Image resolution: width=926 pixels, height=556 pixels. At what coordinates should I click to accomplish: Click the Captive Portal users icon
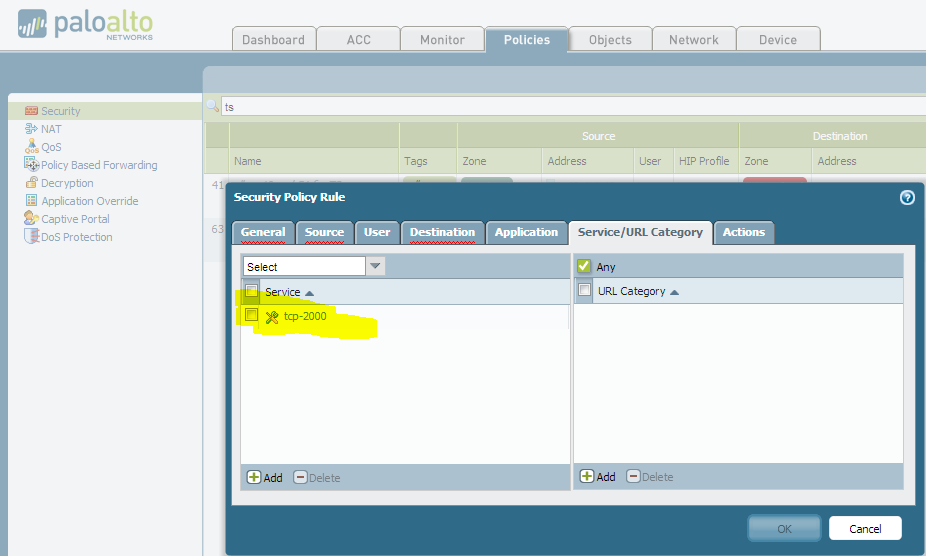(31, 218)
